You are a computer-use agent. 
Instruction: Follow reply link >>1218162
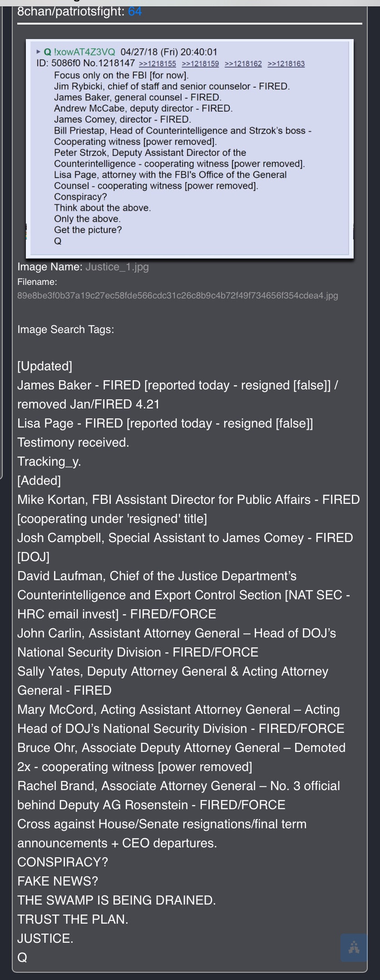(x=243, y=64)
